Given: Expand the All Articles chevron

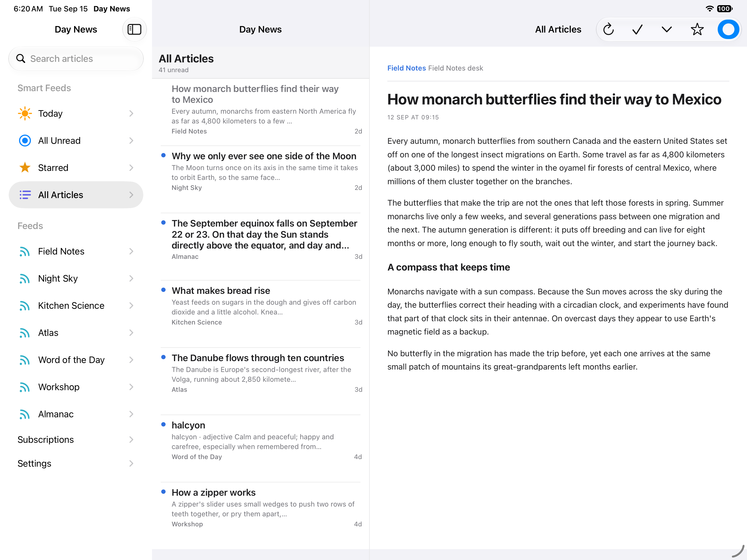Looking at the screenshot, I should click(x=131, y=195).
